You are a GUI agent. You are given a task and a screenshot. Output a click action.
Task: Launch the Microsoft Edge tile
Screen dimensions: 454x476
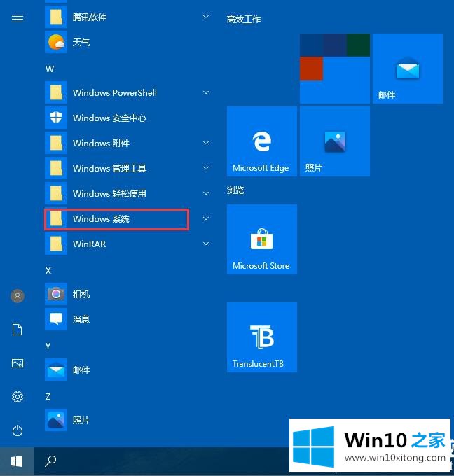[x=262, y=141]
